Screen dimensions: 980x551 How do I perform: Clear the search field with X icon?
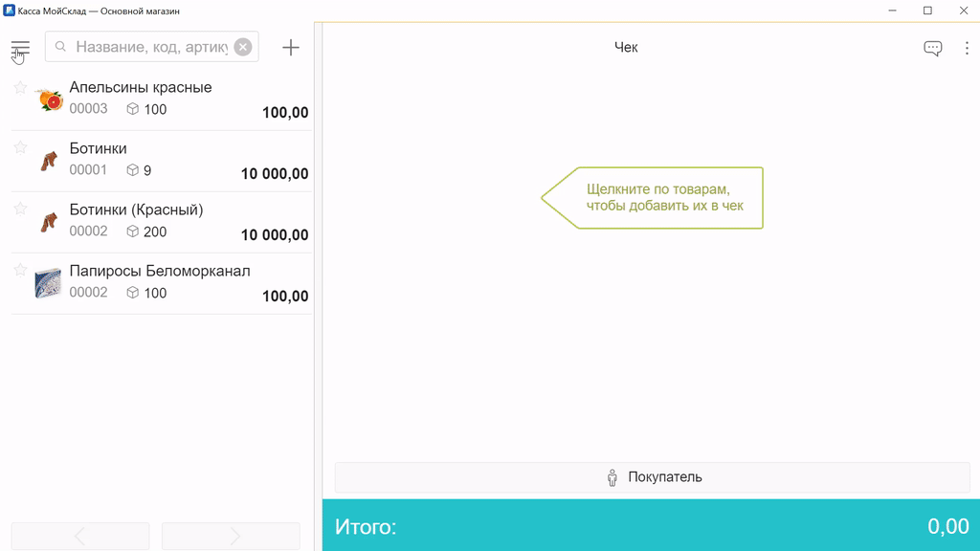[243, 47]
